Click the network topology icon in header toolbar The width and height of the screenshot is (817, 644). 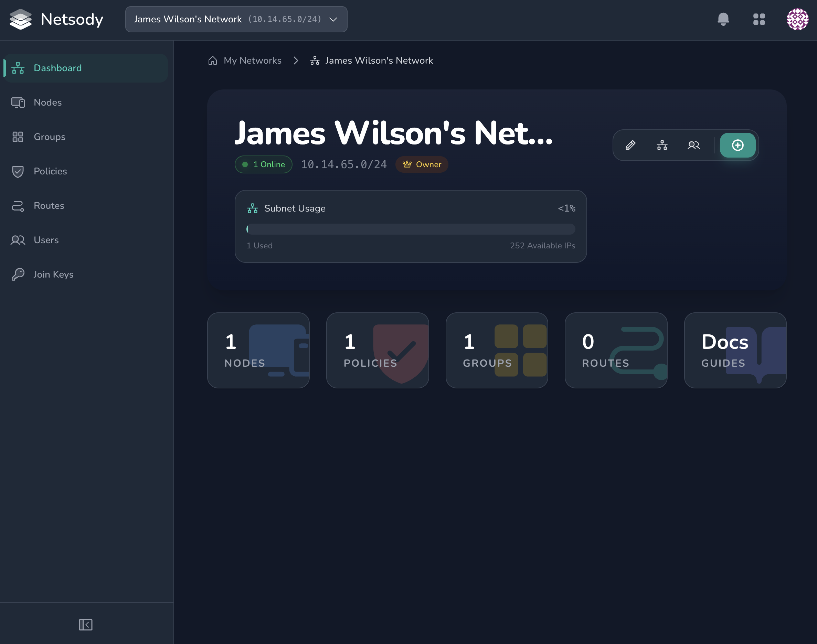(662, 145)
